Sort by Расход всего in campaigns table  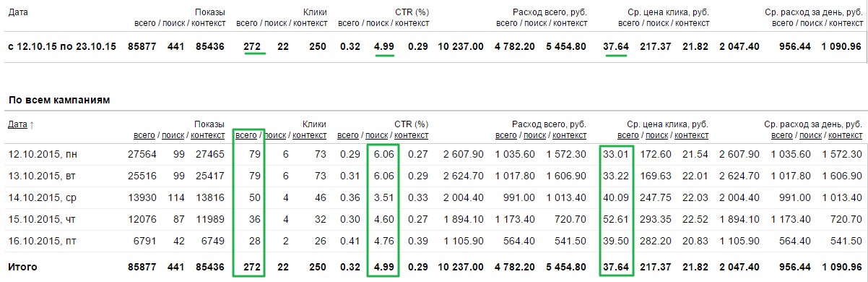pyautogui.click(x=505, y=135)
